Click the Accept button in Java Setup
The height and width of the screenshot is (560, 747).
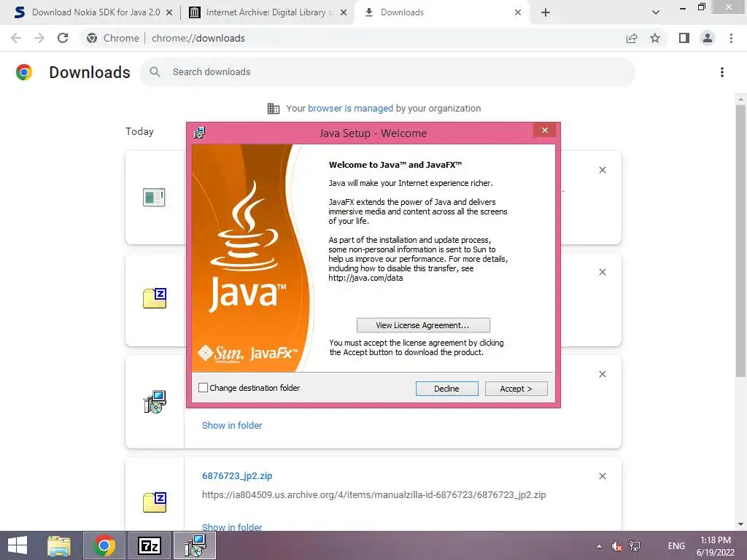[x=516, y=389]
